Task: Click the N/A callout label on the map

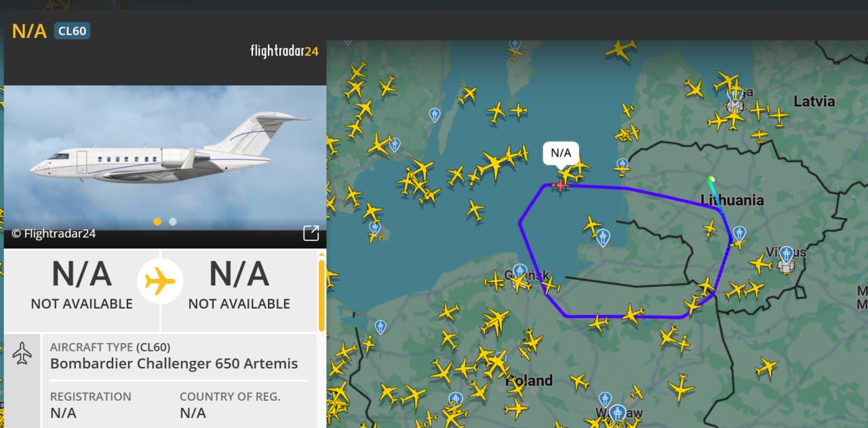Action: pos(561,153)
